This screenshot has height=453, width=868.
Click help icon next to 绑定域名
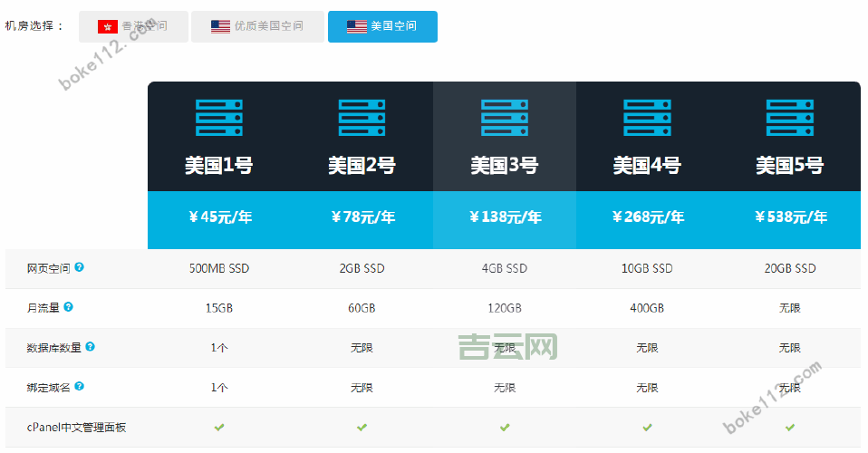80,386
